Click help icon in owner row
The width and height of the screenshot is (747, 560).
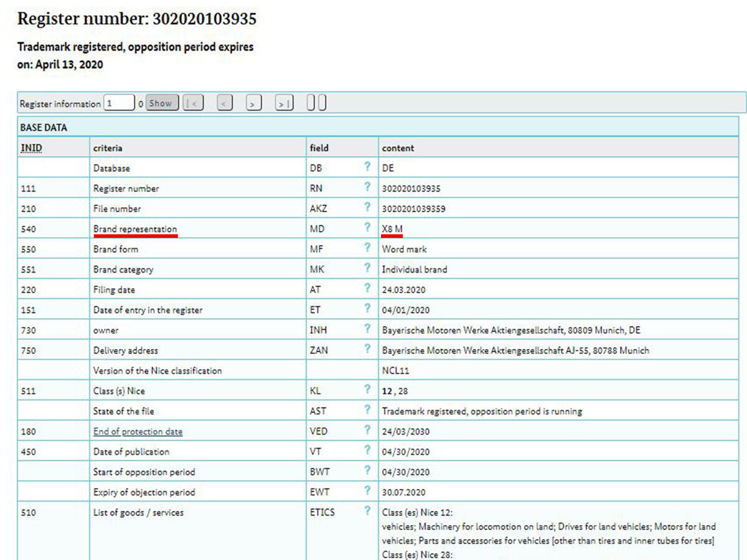[x=367, y=329]
